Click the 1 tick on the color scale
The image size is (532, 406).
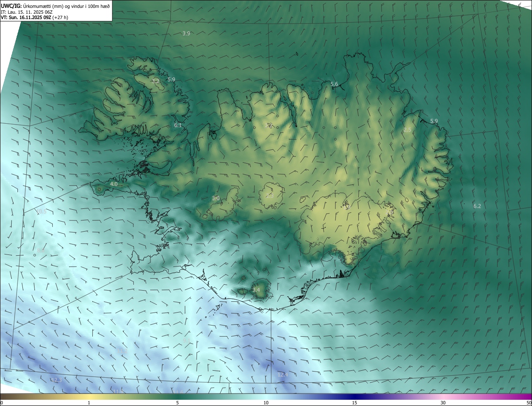click(89, 403)
